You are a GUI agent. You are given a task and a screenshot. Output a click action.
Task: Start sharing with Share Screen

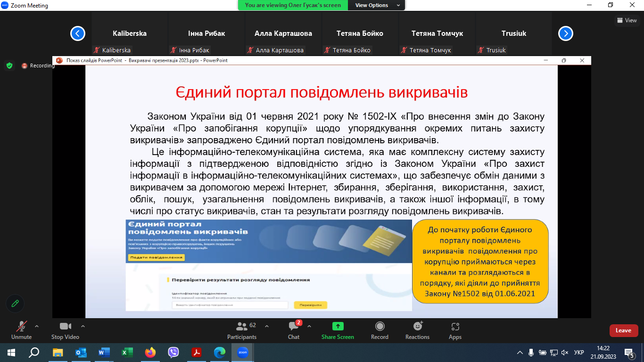[x=338, y=330]
